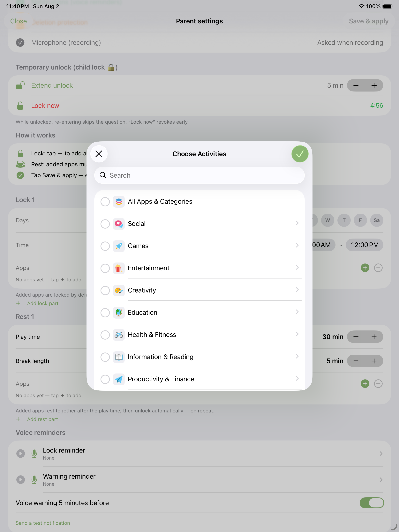
Task: Decrease Play time with minus
Action: pos(356,337)
